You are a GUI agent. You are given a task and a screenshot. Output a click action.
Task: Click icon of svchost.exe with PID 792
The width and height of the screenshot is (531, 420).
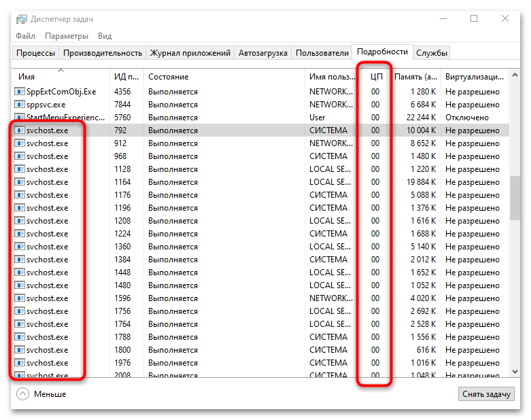click(x=20, y=130)
